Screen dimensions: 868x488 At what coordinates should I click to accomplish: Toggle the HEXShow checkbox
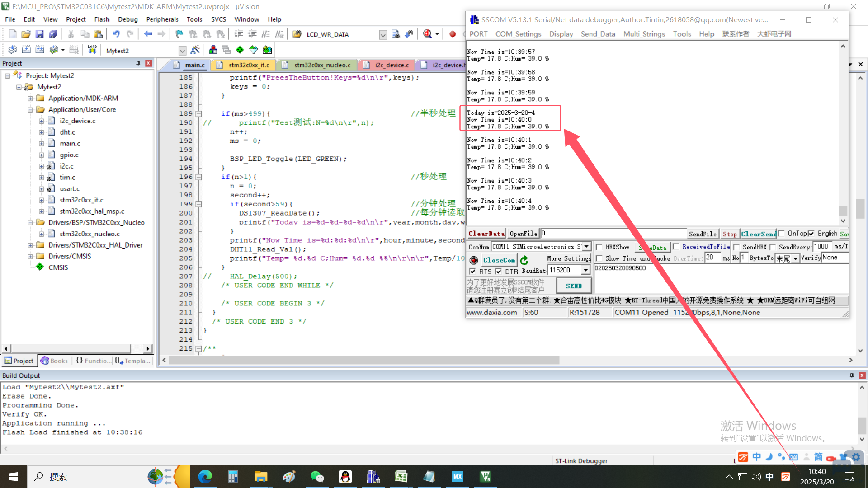(x=599, y=247)
